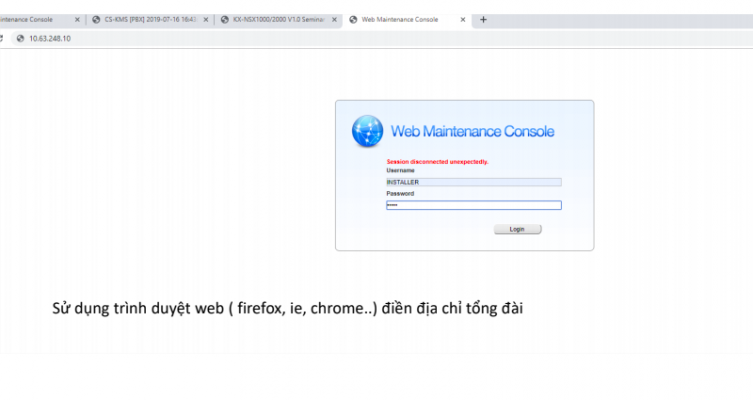Focus the Password input field
This screenshot has width=753, height=400.
pos(473,205)
